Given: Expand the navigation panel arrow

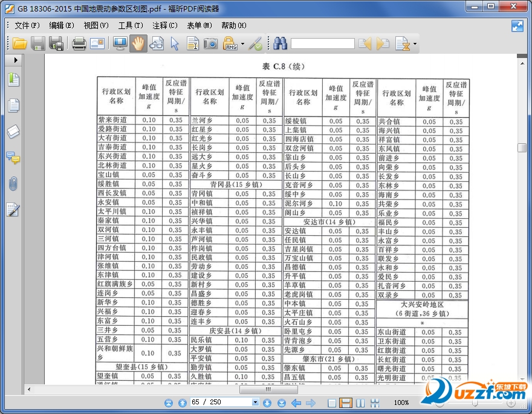Looking at the screenshot, I should [x=15, y=60].
